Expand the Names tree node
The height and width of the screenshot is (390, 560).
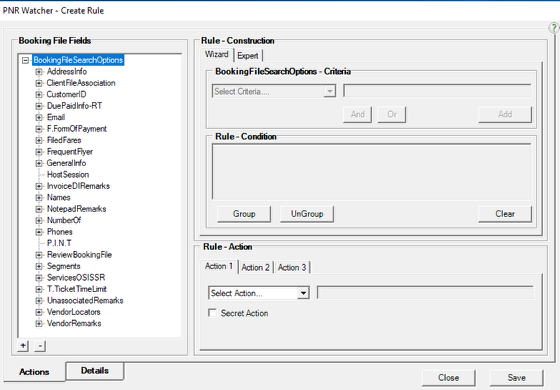39,198
